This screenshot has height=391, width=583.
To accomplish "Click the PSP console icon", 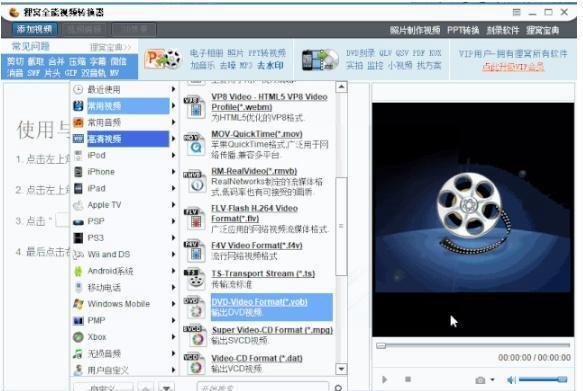I will coord(78,222).
